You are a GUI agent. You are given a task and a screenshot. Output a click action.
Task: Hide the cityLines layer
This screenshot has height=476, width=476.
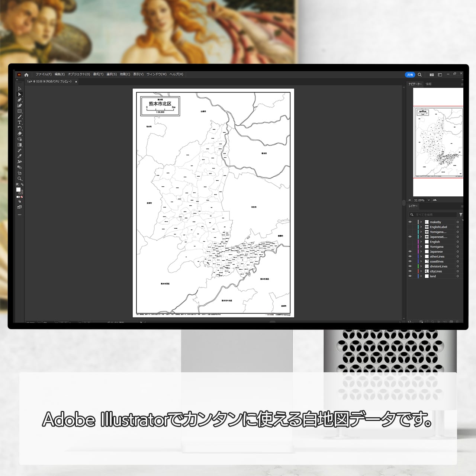coord(410,271)
